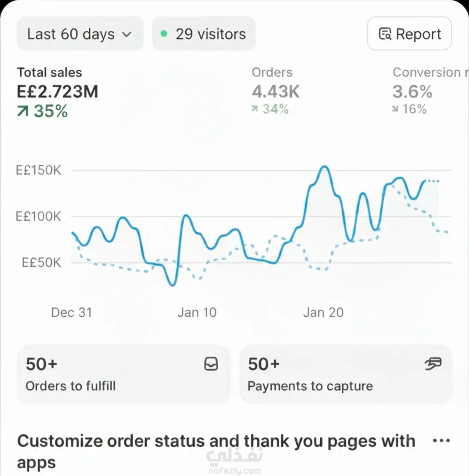This screenshot has width=469, height=476.
Task: Click the sales chart peak near Jan 20
Action: pos(324,167)
